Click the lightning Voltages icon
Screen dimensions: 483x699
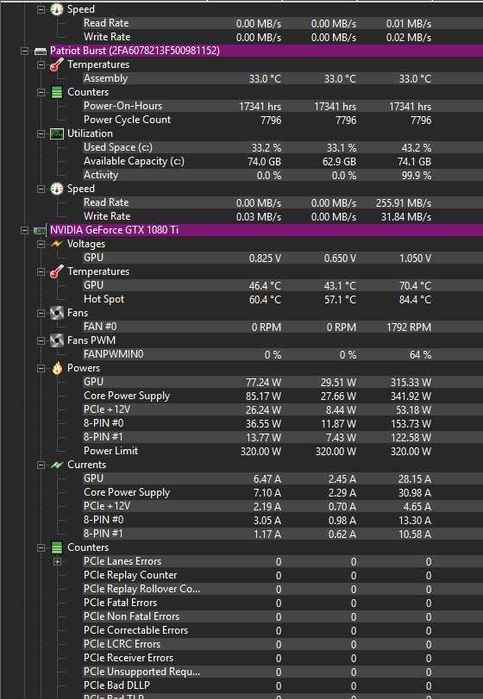point(57,244)
